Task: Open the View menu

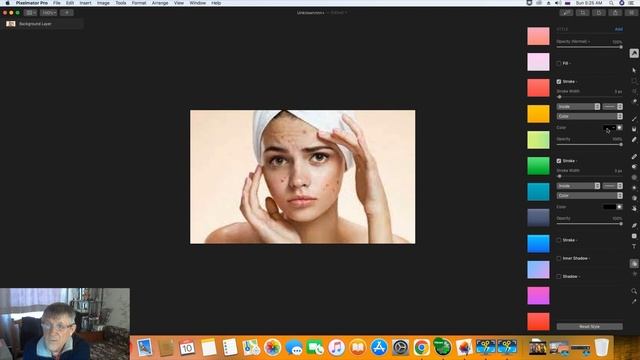Action: tap(179, 3)
